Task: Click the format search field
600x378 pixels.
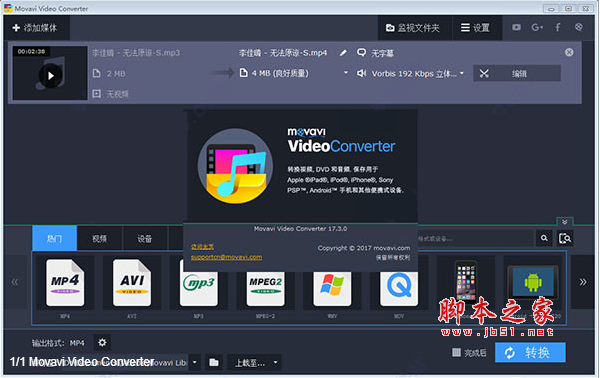Action: click(x=474, y=239)
